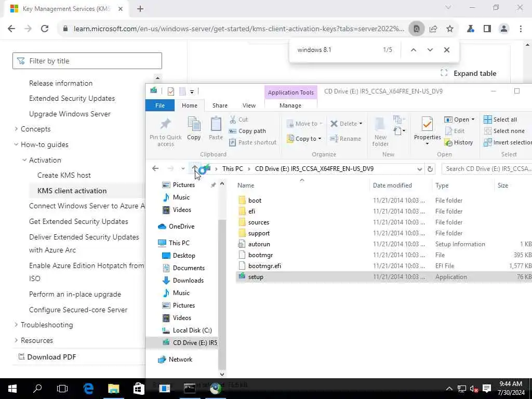Open Create KMS host article
The height and width of the screenshot is (399, 532).
(64, 176)
